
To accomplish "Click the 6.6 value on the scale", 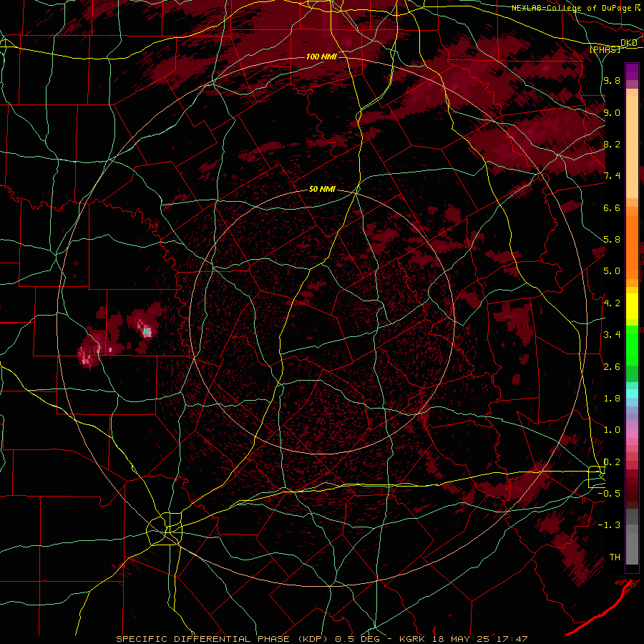I will 612,208.
